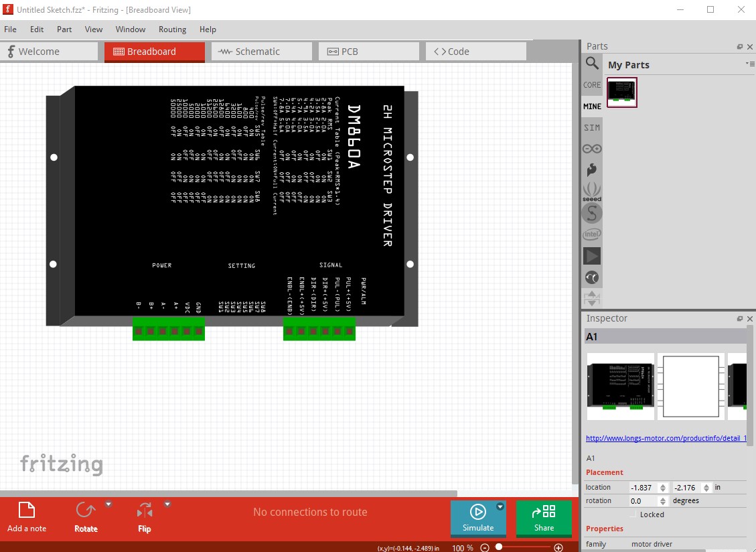Switch to the Welcome tab
This screenshot has height=552, width=756.
[49, 52]
